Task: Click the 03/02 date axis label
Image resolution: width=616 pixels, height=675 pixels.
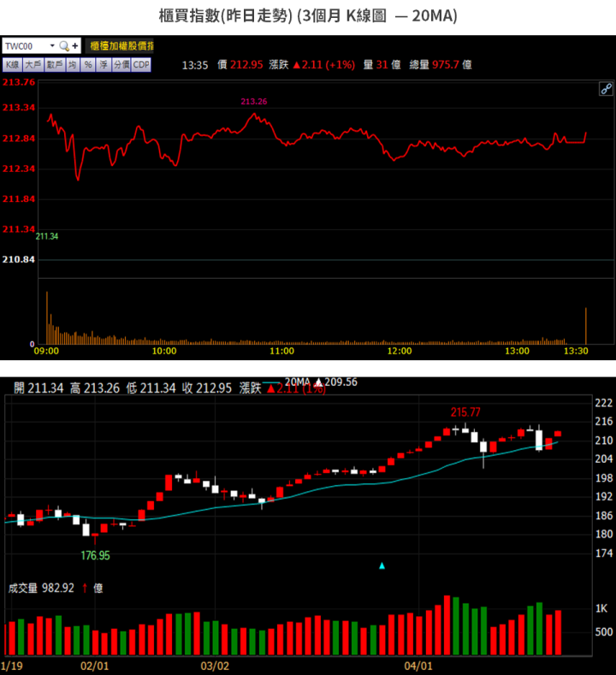Action: 215,666
